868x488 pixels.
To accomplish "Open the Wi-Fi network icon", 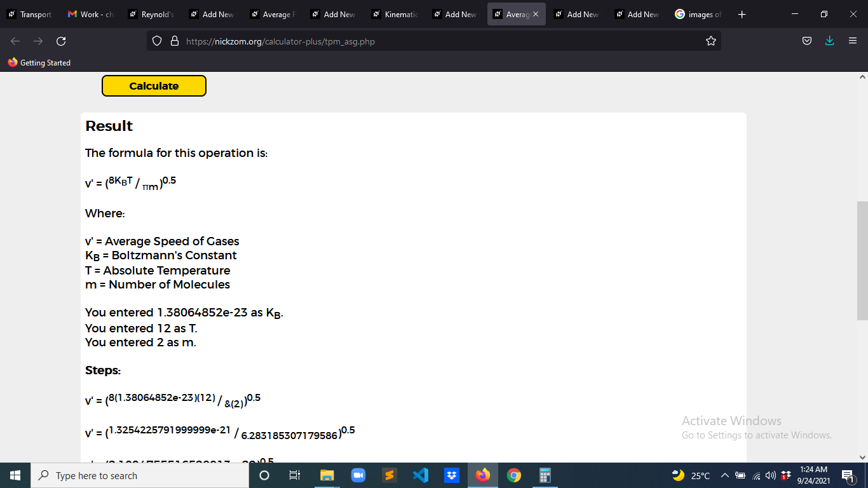I will point(757,475).
